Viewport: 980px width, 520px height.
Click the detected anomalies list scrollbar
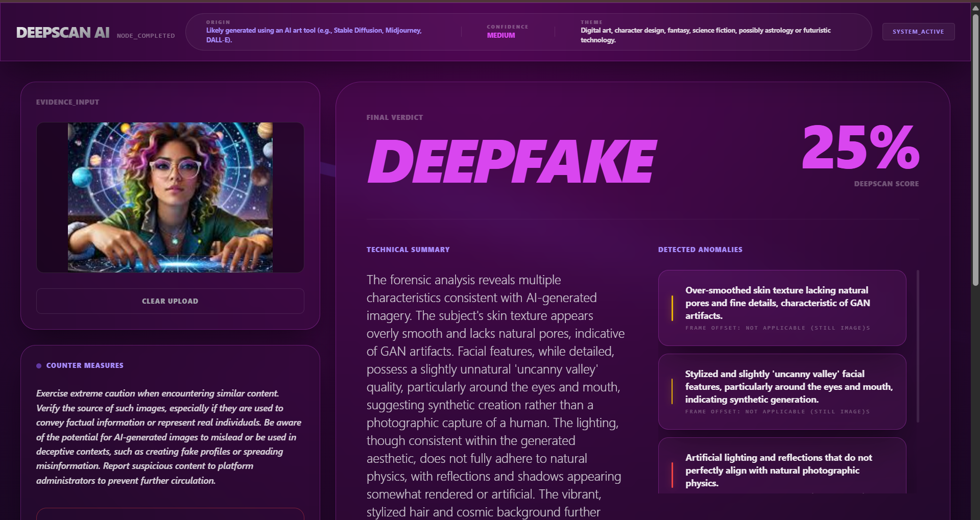coord(918,346)
